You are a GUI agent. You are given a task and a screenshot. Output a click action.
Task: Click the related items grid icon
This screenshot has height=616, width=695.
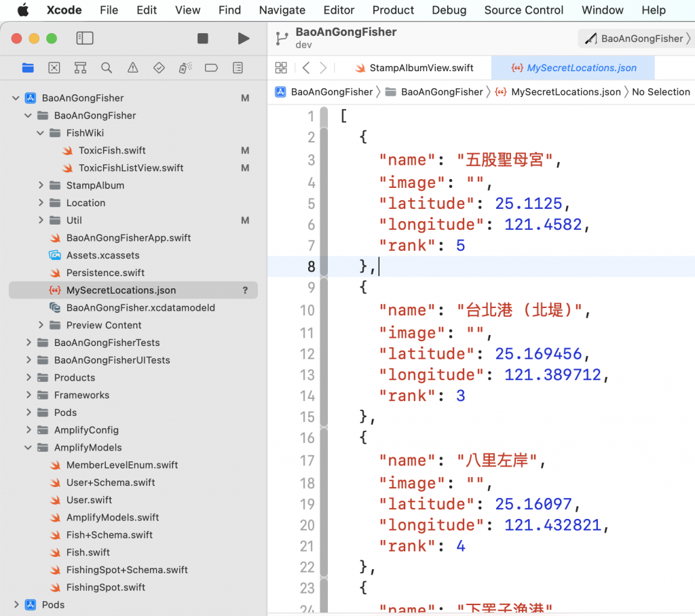(x=281, y=68)
